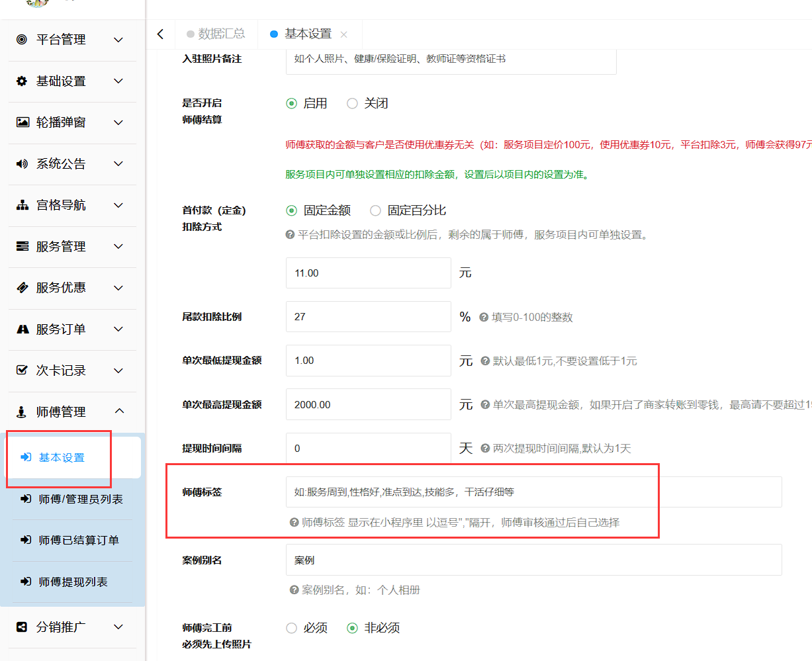The width and height of the screenshot is (812, 661).
Task: Select the 固定百分比 radio button
Action: tap(376, 210)
